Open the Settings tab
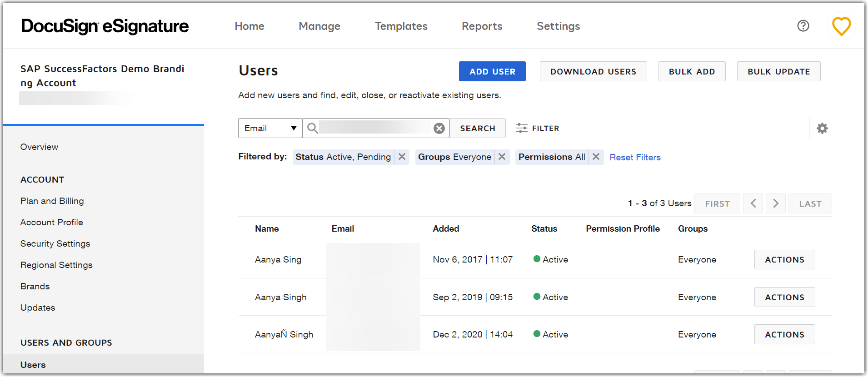The width and height of the screenshot is (868, 377). (x=559, y=26)
